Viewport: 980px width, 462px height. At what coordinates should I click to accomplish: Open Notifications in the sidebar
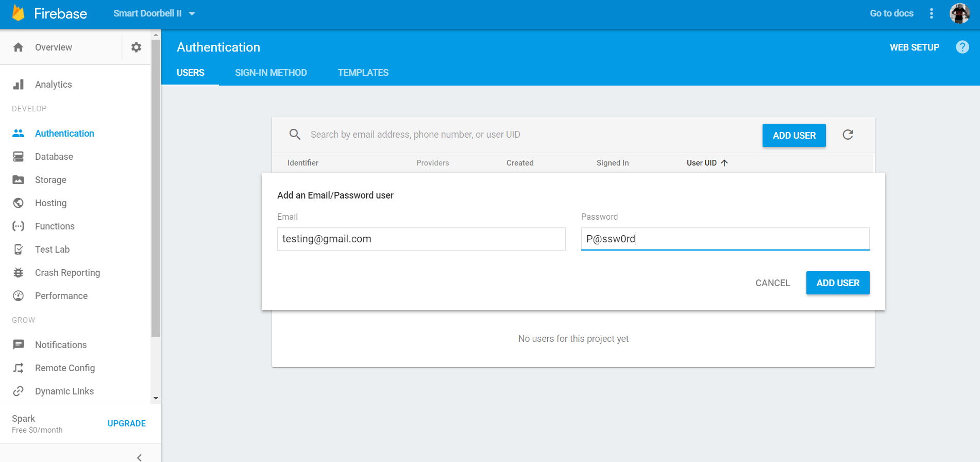point(61,345)
